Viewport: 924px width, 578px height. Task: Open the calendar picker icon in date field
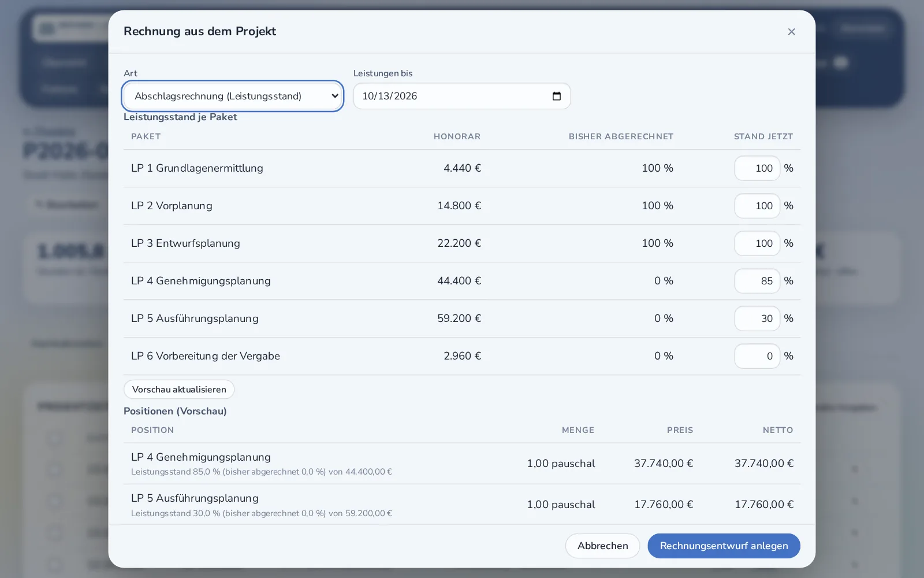pyautogui.click(x=557, y=96)
